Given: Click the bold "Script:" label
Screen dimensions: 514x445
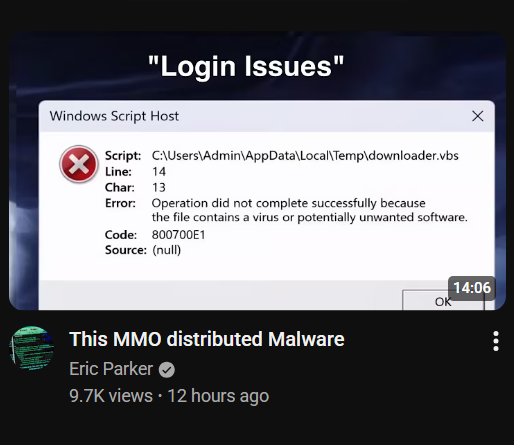Looking at the screenshot, I should pos(123,156).
